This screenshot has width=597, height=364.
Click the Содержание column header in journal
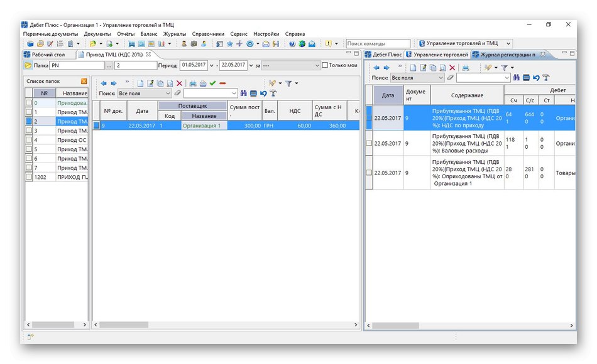tap(467, 95)
